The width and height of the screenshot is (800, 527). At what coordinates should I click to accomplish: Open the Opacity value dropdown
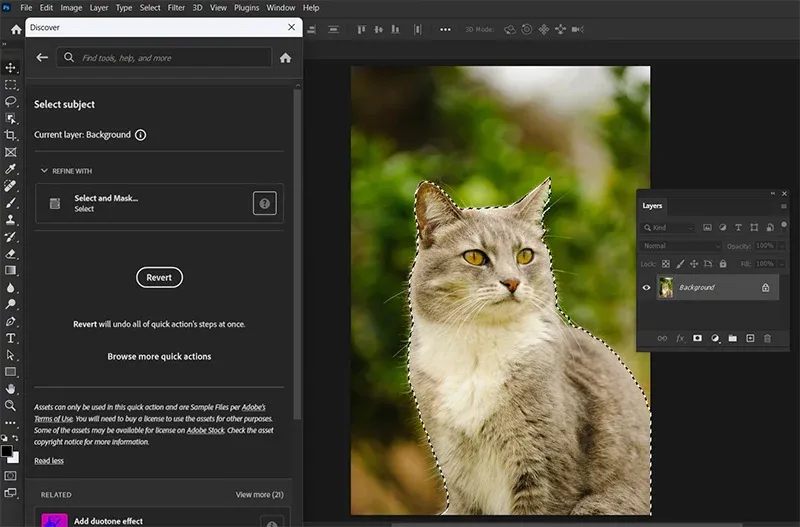click(781, 246)
